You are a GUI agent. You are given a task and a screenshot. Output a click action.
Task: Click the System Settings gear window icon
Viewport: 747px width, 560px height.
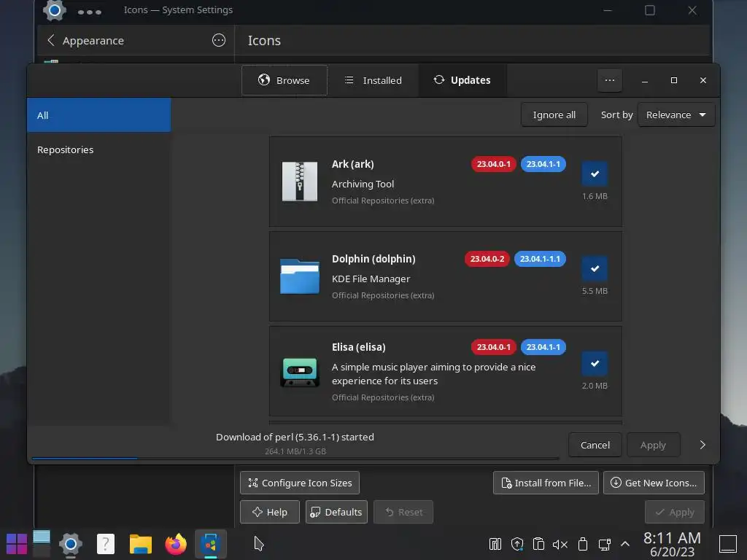tap(54, 10)
